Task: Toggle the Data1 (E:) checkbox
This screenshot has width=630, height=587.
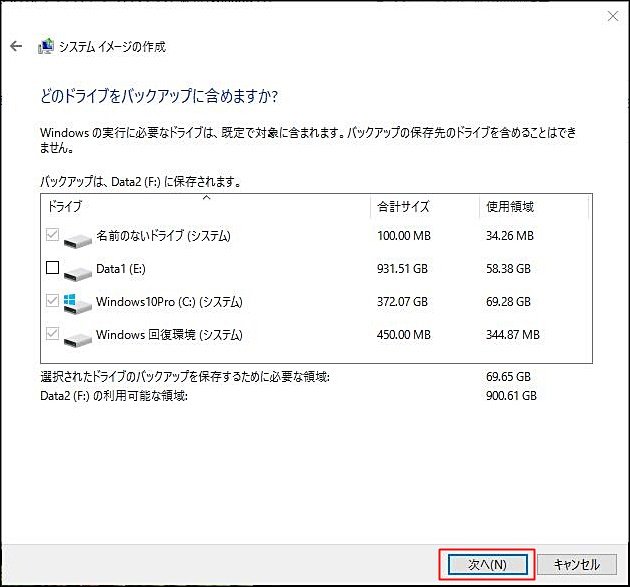Action: pyautogui.click(x=52, y=268)
